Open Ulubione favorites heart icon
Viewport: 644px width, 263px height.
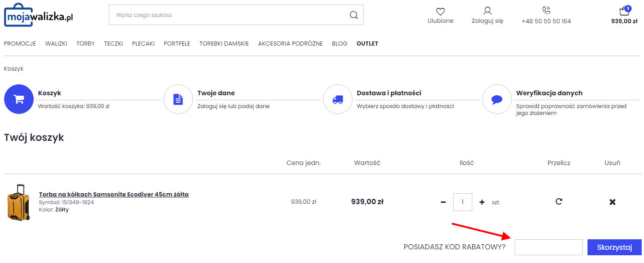pos(440,11)
